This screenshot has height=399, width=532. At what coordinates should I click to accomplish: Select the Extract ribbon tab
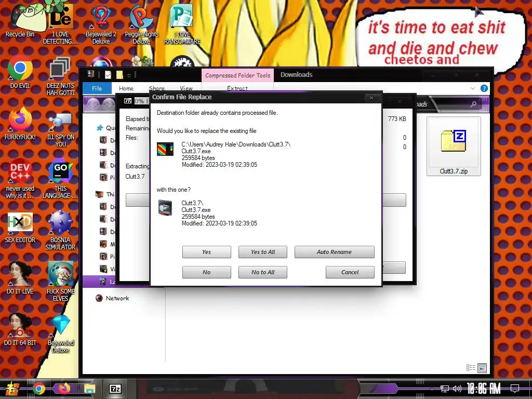tap(237, 88)
